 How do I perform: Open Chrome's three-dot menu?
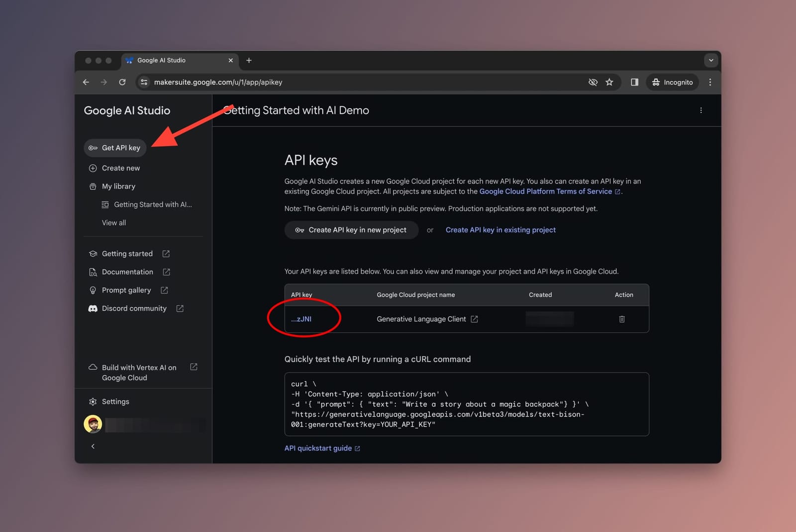click(x=710, y=82)
